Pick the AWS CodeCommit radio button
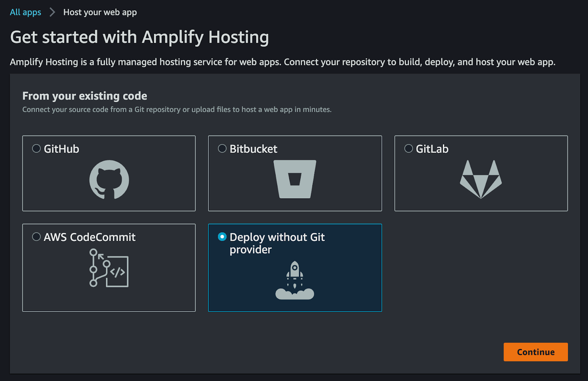This screenshot has height=381, width=588. (x=36, y=237)
